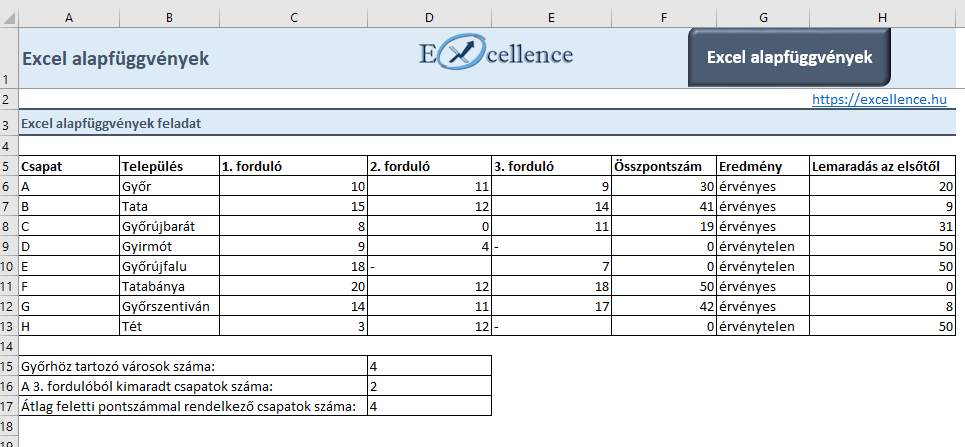Click the cell containing 'Gyirmót'
The image size is (965, 447).
pos(169,246)
